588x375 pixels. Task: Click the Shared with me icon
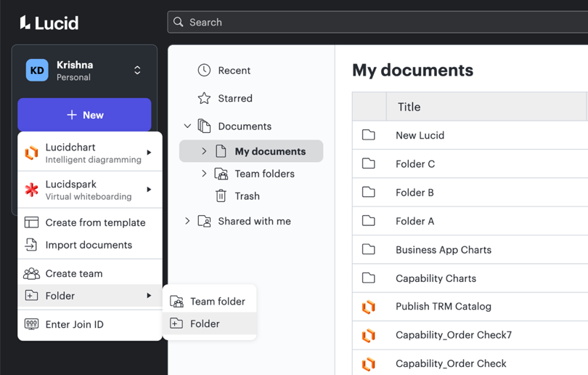point(205,222)
